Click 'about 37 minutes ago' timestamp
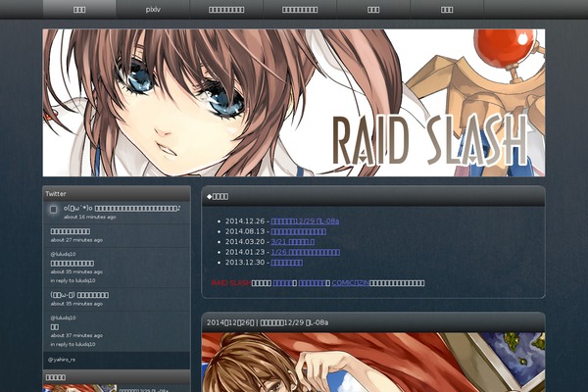Screen dimensions: 588x392 pos(76,335)
